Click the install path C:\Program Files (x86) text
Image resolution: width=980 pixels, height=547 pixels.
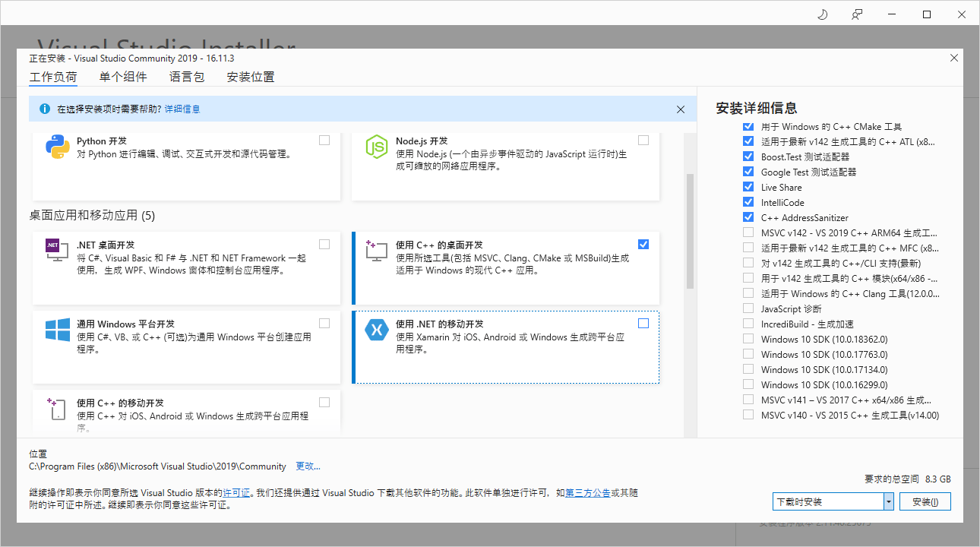coord(157,466)
